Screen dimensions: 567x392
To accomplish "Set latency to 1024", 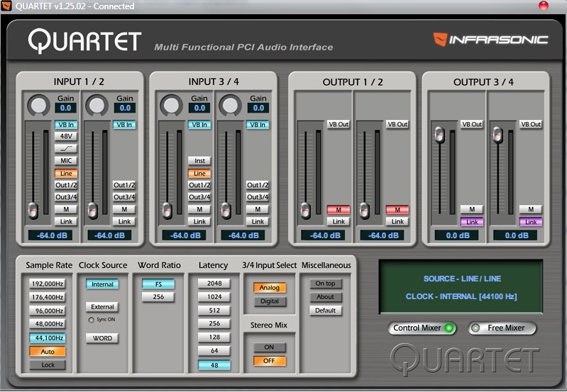I will click(214, 296).
